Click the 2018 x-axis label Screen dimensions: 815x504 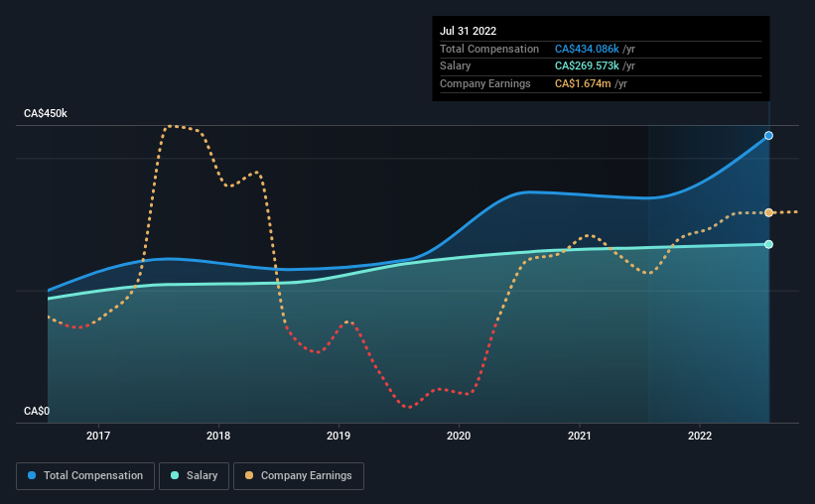pyautogui.click(x=218, y=436)
